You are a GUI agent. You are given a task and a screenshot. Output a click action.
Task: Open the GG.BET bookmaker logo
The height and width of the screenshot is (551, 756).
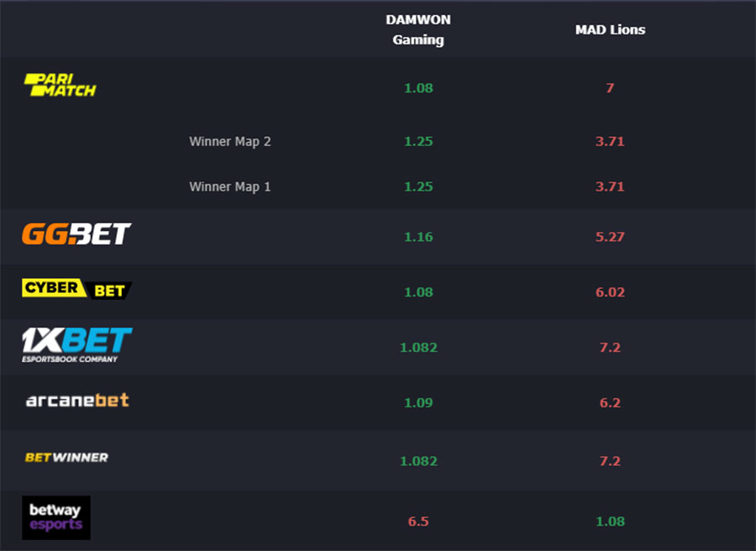tap(76, 234)
